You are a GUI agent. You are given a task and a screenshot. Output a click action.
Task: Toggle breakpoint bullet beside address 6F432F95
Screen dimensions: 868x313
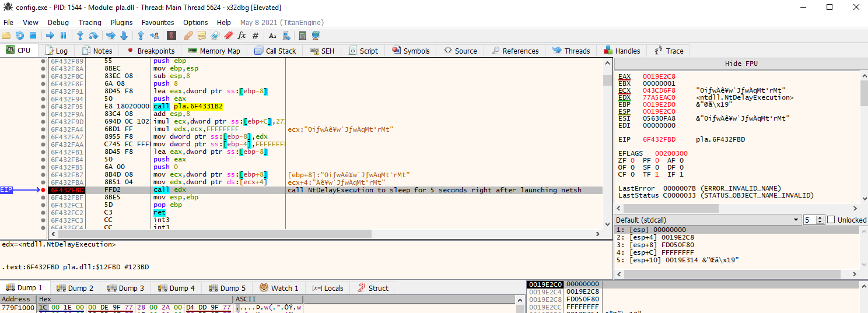pyautogui.click(x=43, y=107)
